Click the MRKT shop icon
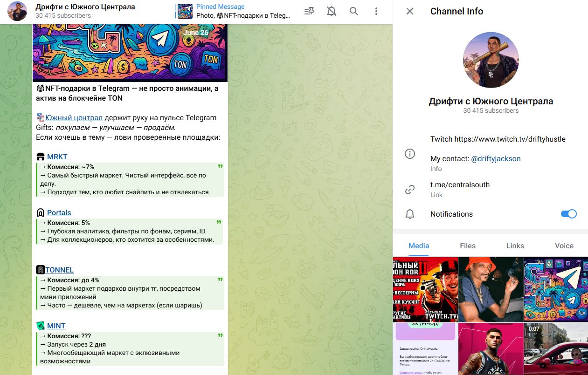 click(41, 157)
